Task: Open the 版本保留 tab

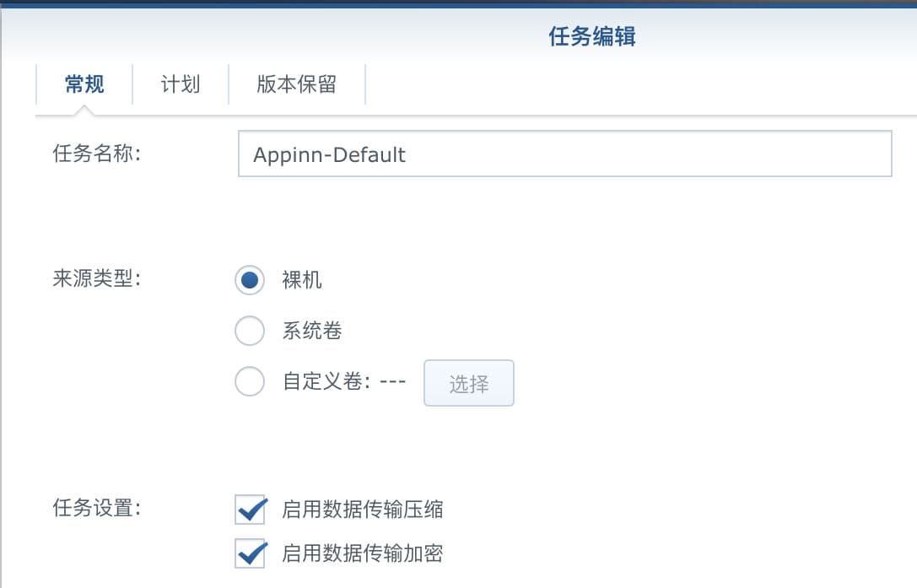Action: (296, 84)
